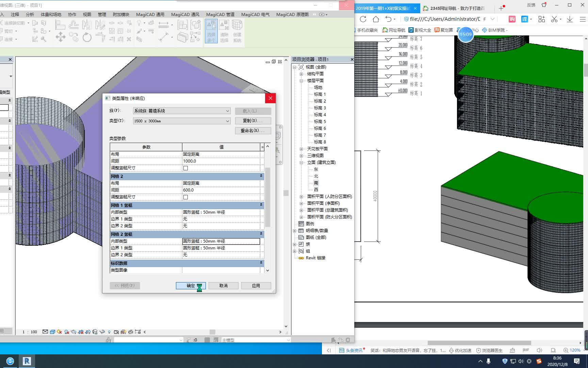Select the Move tool on the Modify ribbon
This screenshot has width=588, height=368.
tap(61, 37)
